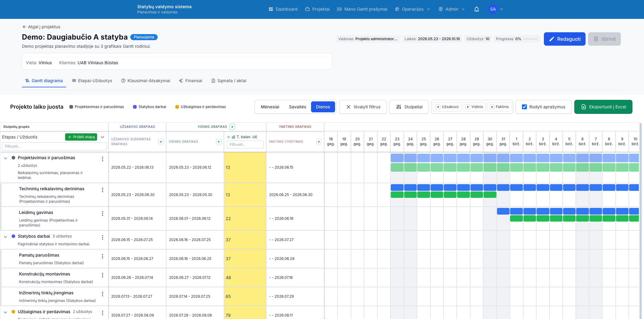The height and width of the screenshot is (319, 644).
Task: Expand the Admin dropdown menu
Action: coord(452,9)
